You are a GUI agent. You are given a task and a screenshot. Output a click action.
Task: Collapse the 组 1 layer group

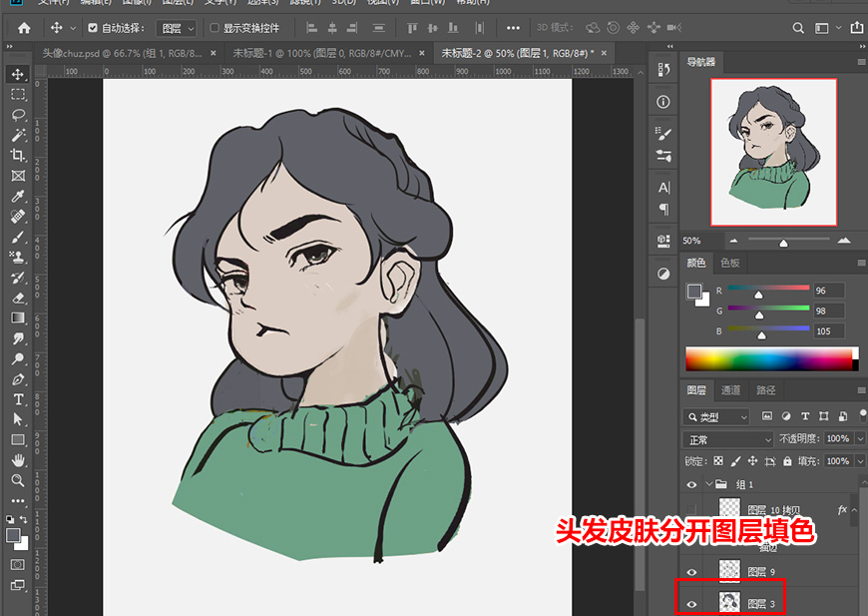(x=710, y=485)
